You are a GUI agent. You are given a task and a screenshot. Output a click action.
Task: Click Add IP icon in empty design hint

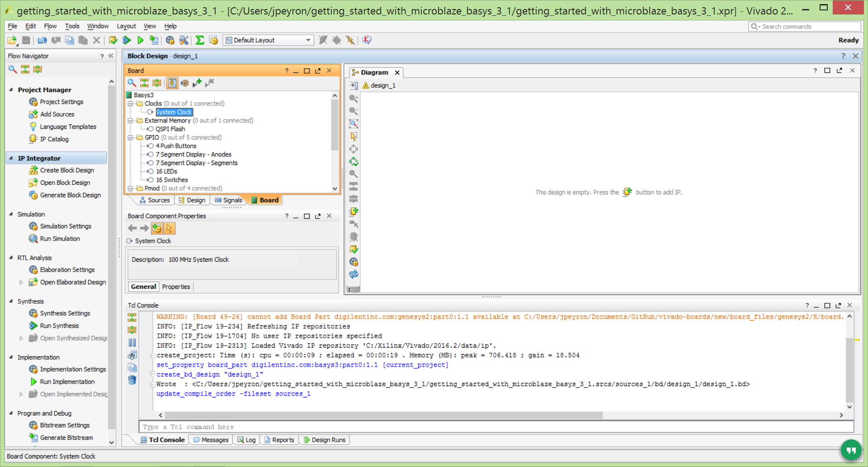point(627,192)
